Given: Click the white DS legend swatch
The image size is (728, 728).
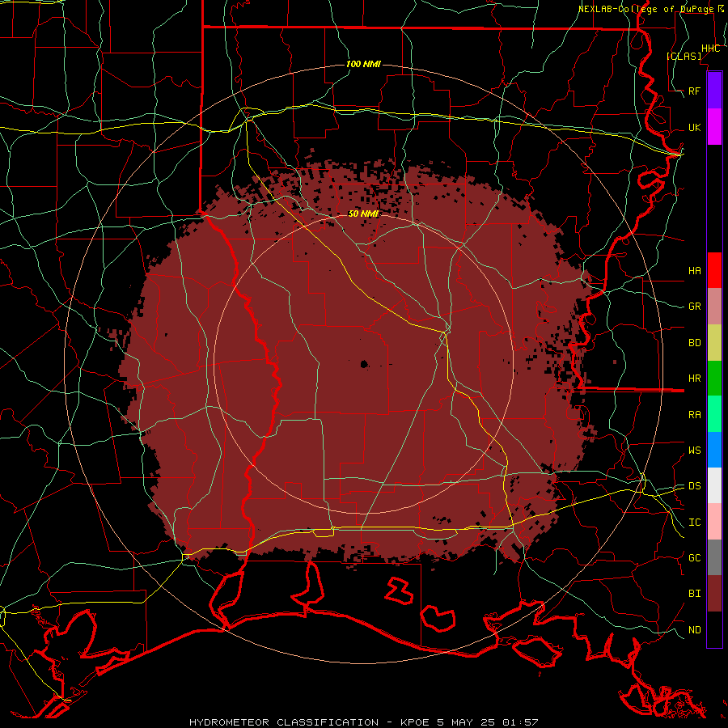Looking at the screenshot, I should pyautogui.click(x=714, y=485).
